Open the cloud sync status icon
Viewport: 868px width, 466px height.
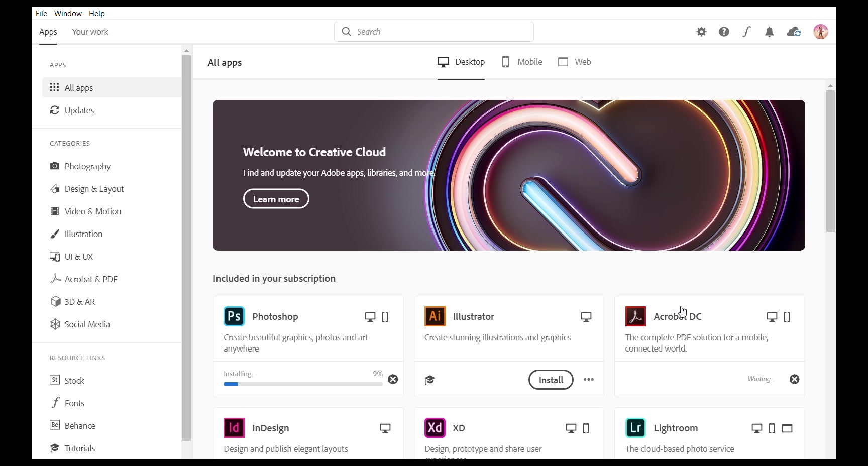(x=794, y=32)
